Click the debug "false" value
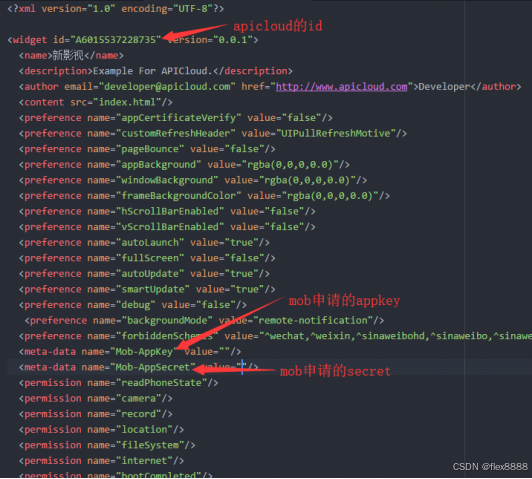The height and width of the screenshot is (479, 532). (x=216, y=305)
